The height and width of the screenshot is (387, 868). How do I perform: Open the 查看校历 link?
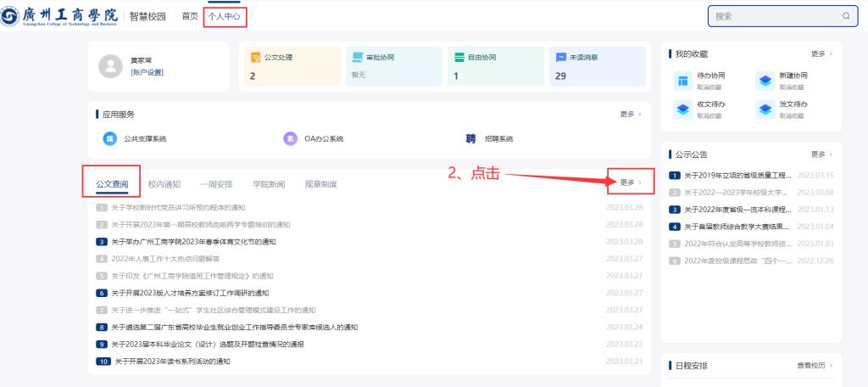pyautogui.click(x=815, y=366)
